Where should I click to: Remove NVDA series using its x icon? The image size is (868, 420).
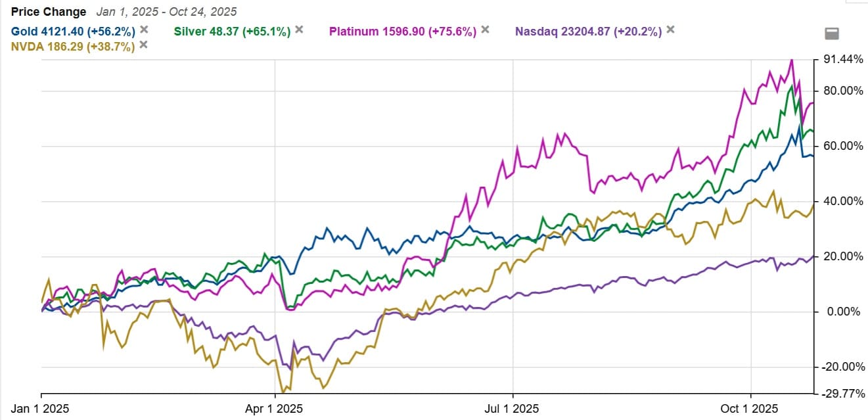coord(144,45)
